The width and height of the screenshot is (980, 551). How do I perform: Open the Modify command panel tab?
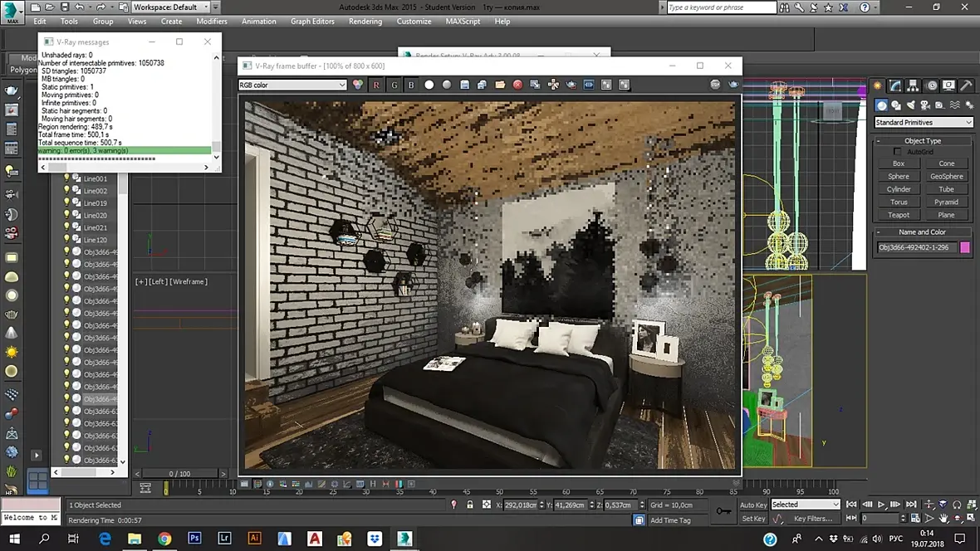coord(895,85)
